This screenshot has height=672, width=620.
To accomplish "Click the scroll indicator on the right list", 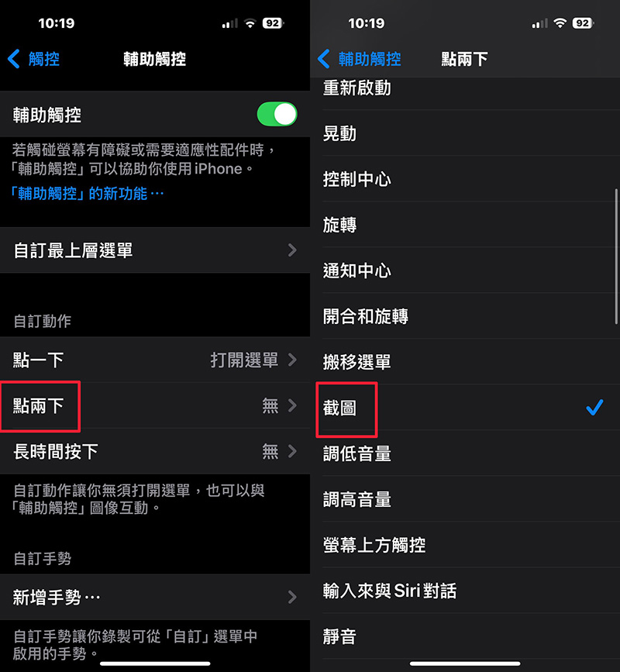I will coord(617,257).
